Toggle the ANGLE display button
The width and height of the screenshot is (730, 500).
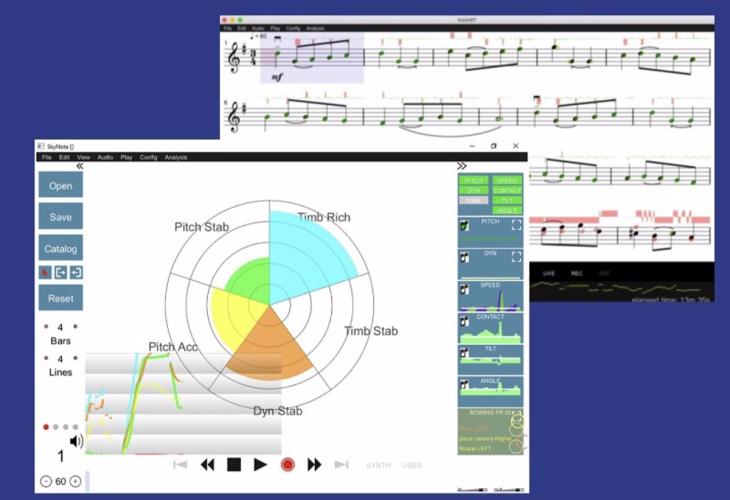pyautogui.click(x=507, y=208)
